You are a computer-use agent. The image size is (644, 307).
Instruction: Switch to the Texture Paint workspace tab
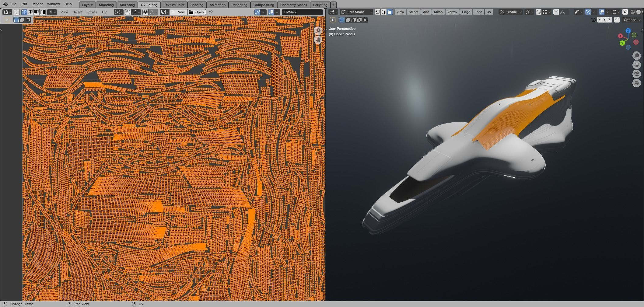click(174, 5)
